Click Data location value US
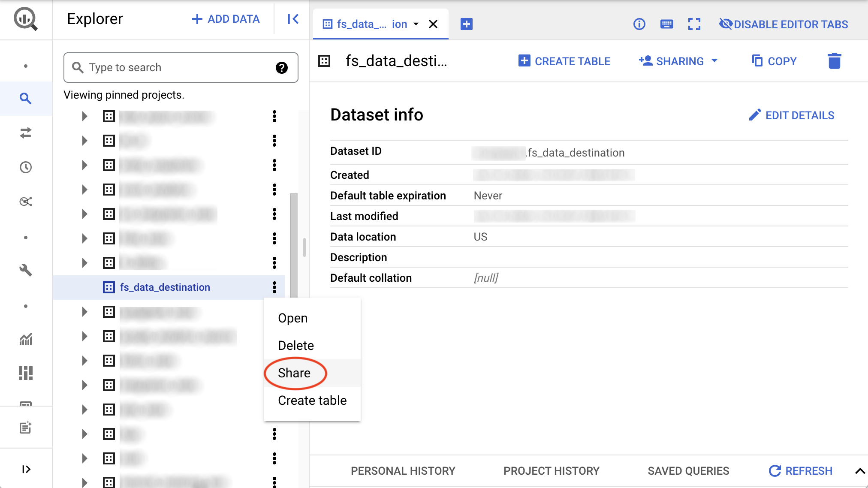The image size is (868, 488). (480, 237)
